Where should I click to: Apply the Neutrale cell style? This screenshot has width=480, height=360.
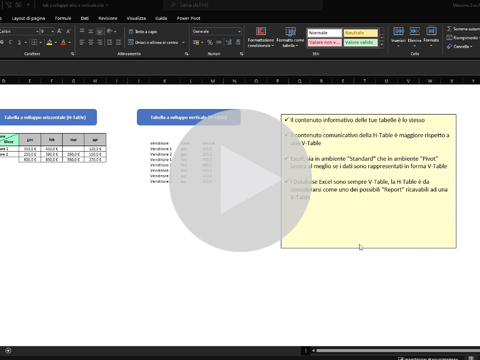pyautogui.click(x=360, y=33)
